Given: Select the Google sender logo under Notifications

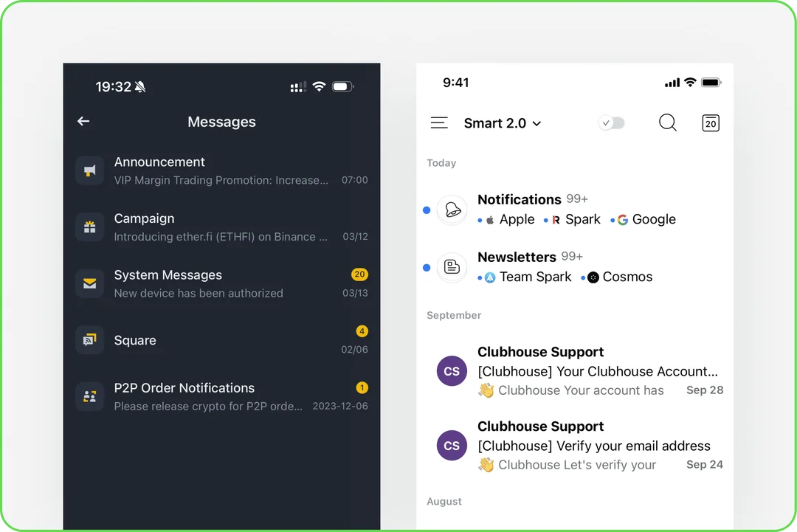Looking at the screenshot, I should click(x=623, y=219).
